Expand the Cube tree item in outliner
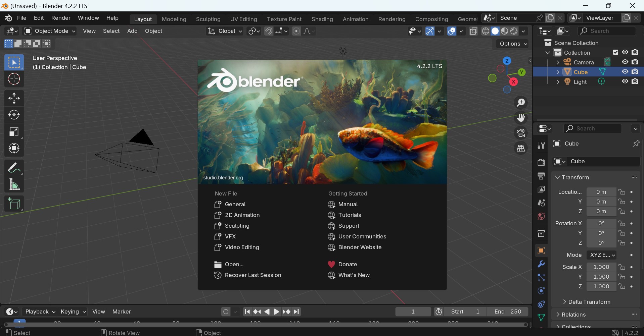Viewport: 644px width, 336px height. coord(558,72)
